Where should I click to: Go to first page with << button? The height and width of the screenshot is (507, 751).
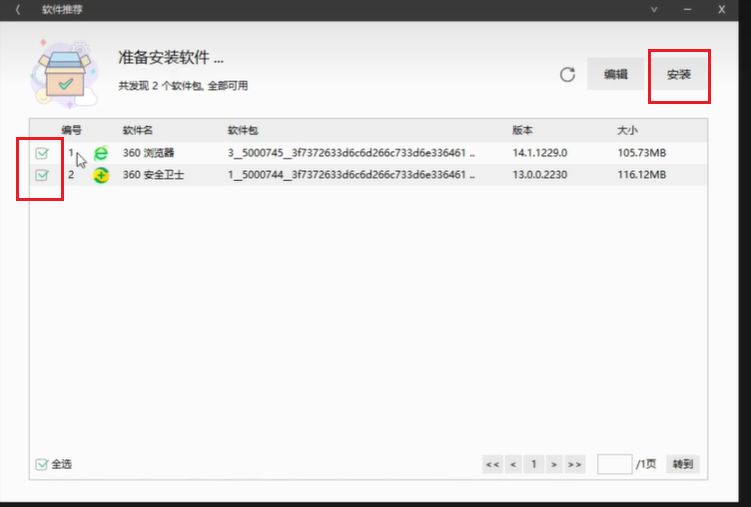(x=492, y=464)
